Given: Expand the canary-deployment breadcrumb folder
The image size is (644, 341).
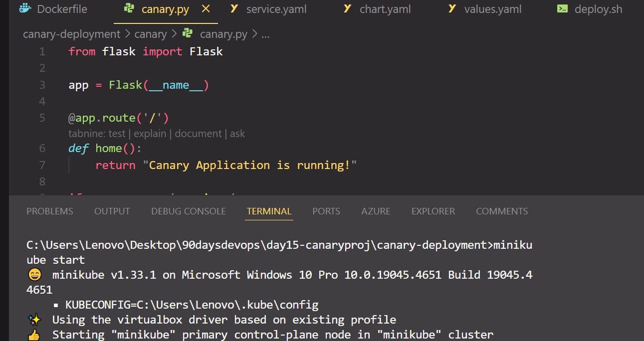Looking at the screenshot, I should point(71,34).
